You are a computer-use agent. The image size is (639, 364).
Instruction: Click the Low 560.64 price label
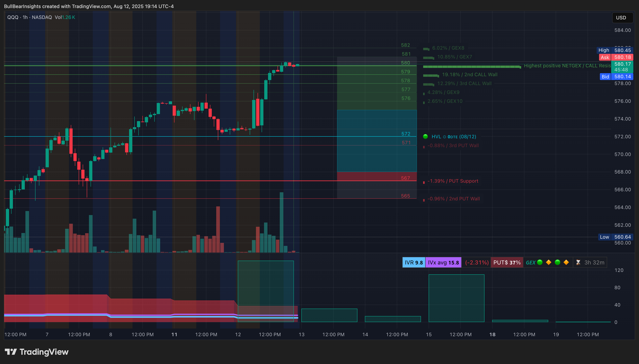tap(615, 237)
